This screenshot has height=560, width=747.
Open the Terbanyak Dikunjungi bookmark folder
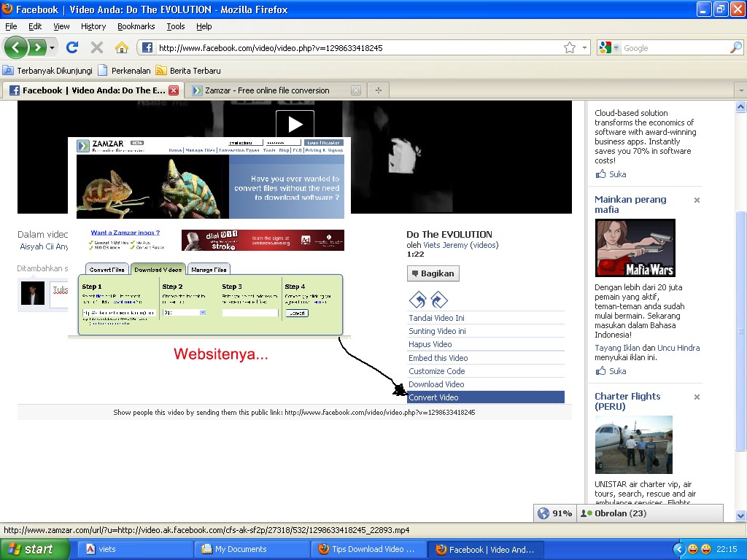click(x=47, y=71)
